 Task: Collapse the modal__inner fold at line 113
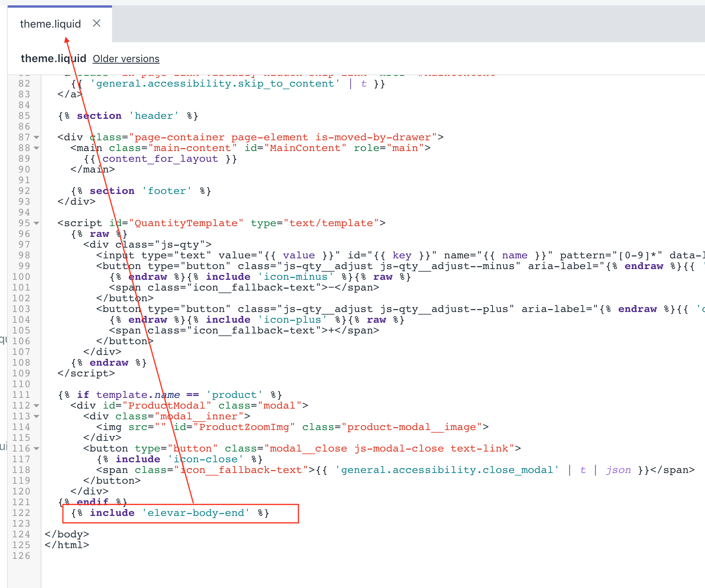(36, 416)
